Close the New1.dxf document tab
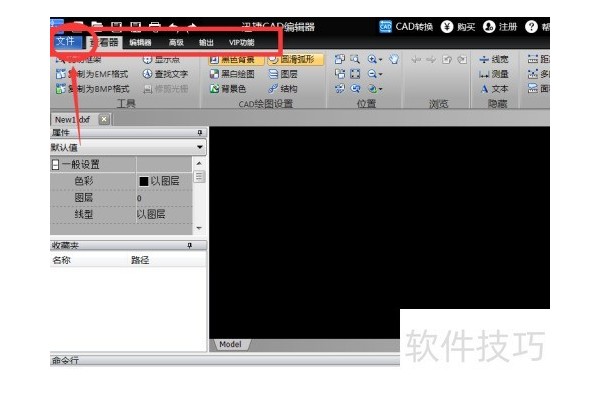The image size is (600, 400). point(104,119)
